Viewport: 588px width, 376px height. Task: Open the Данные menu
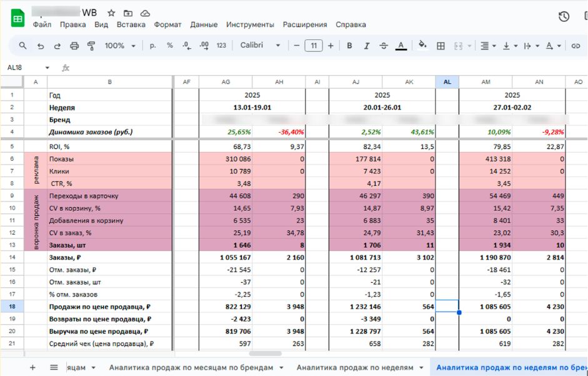tap(204, 24)
